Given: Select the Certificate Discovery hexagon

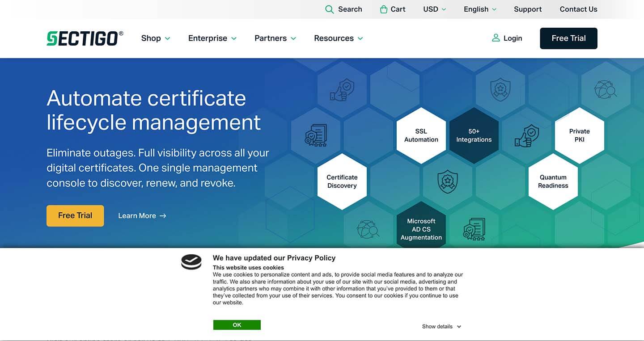Looking at the screenshot, I should 342,181.
